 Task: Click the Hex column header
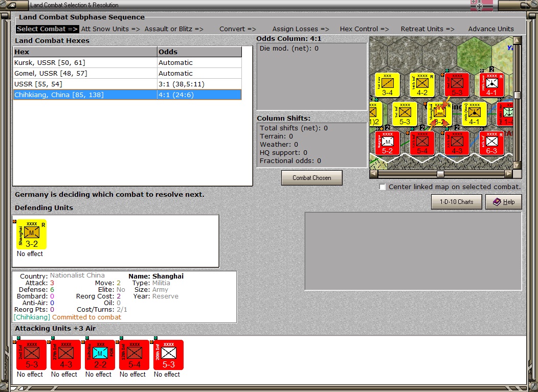click(x=85, y=52)
